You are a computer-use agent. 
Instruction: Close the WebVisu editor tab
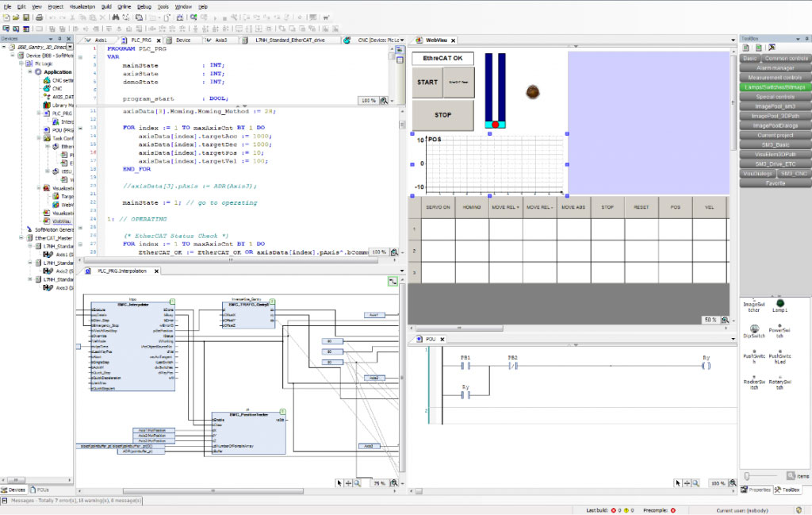(x=453, y=40)
